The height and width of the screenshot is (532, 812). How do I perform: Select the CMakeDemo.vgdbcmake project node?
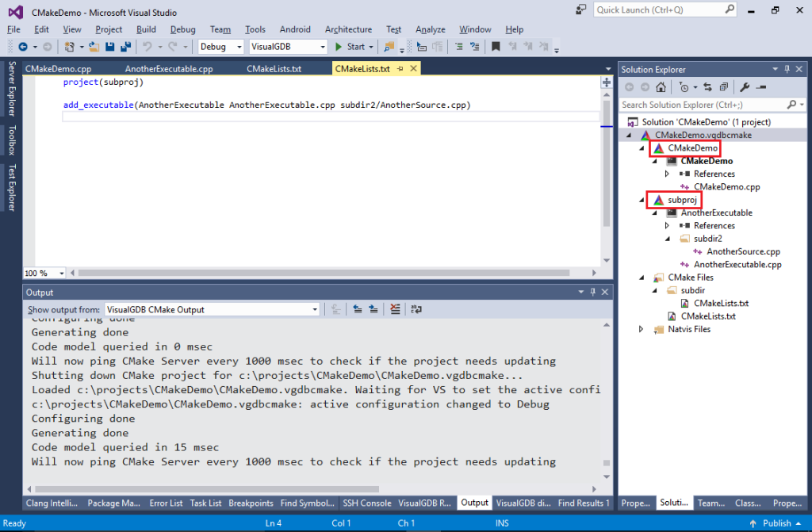(703, 135)
